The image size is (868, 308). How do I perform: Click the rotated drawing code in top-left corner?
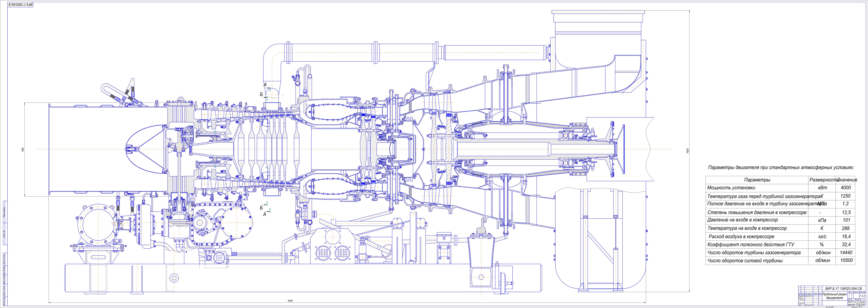pos(20,5)
